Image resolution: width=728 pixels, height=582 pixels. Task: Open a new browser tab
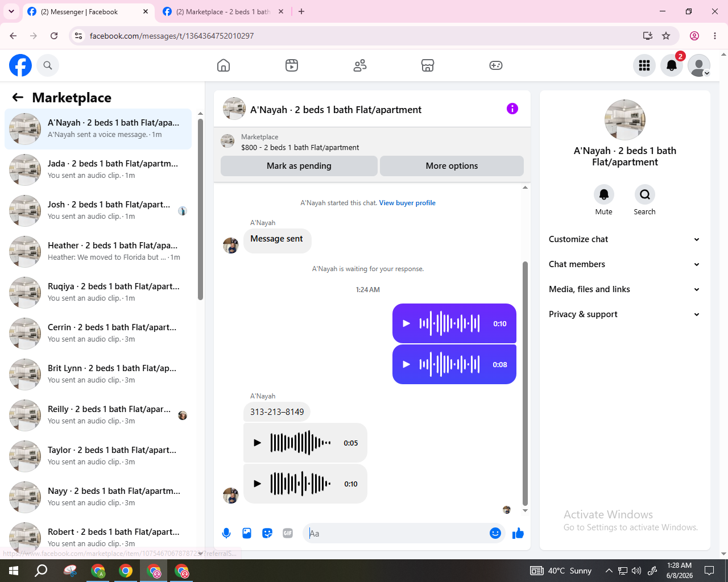[301, 11]
